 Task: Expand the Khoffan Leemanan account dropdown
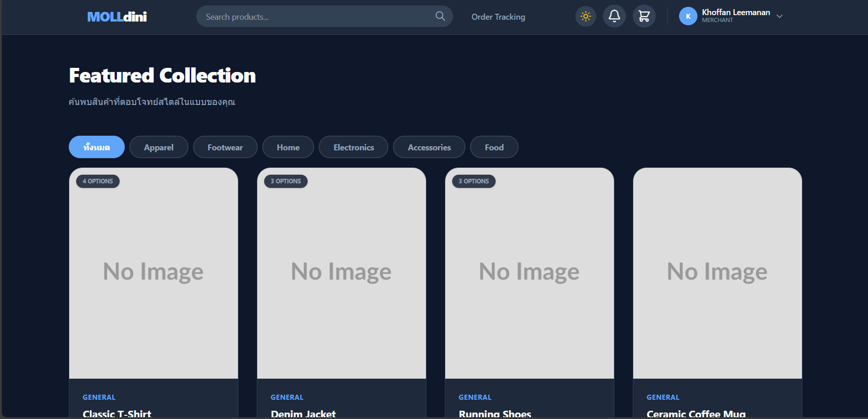[779, 17]
